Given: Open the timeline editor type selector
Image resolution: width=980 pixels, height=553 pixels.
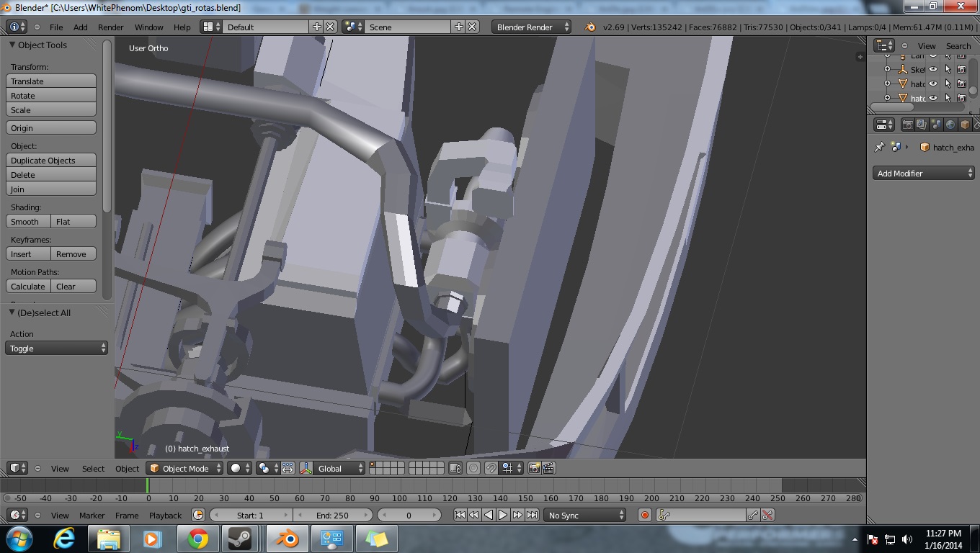Looking at the screenshot, I should click(18, 515).
